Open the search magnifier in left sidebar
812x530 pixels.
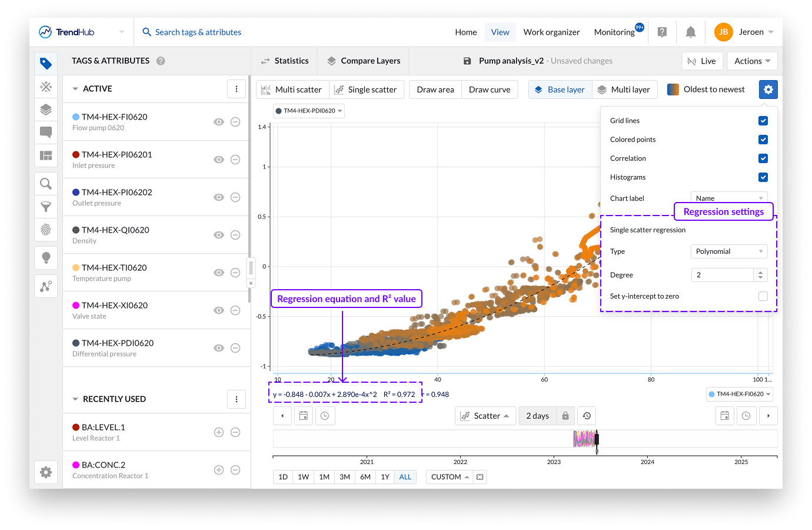[46, 184]
